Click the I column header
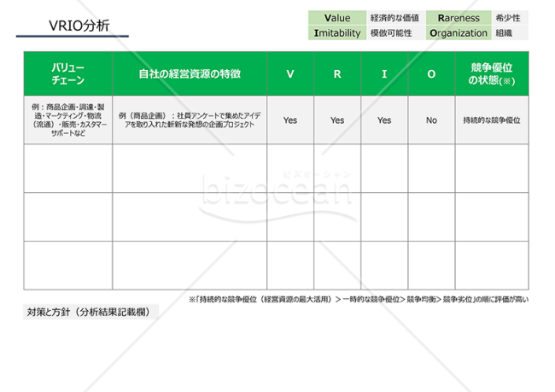 coord(384,73)
